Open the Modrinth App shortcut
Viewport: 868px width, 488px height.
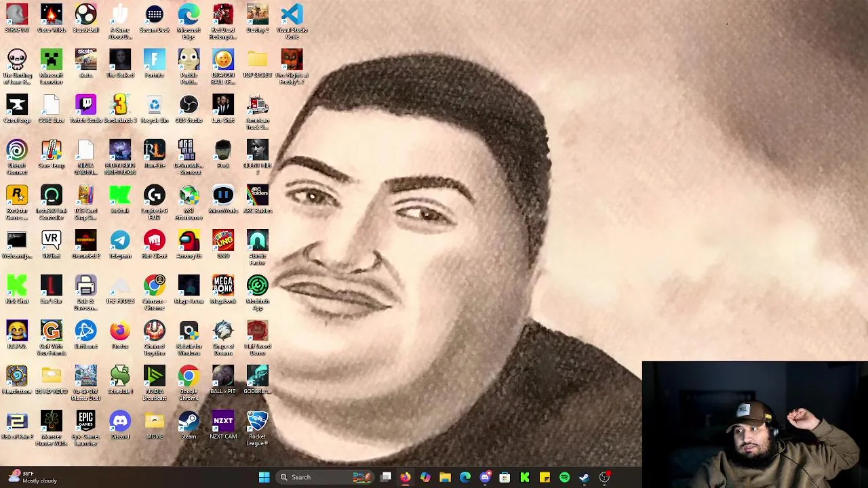[258, 293]
